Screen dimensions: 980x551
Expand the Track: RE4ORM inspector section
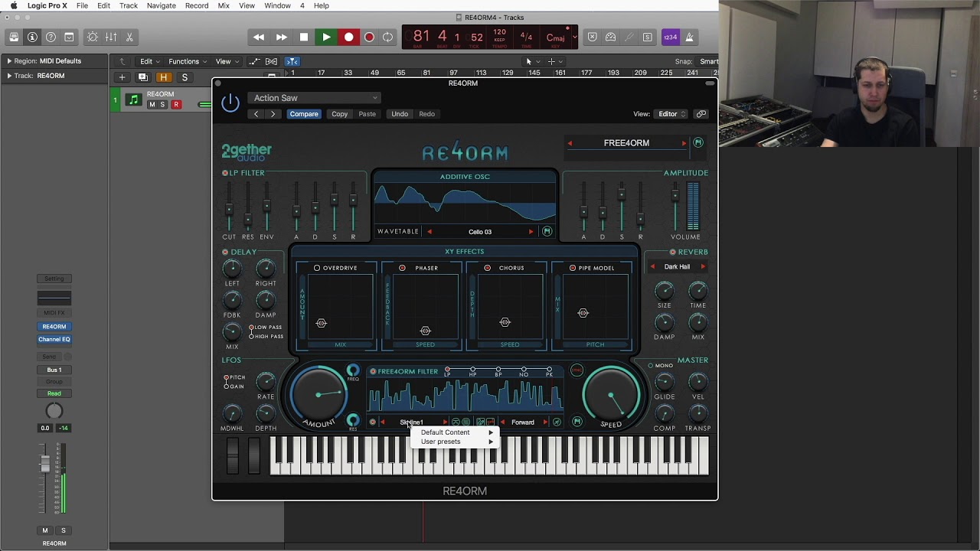pos(9,76)
